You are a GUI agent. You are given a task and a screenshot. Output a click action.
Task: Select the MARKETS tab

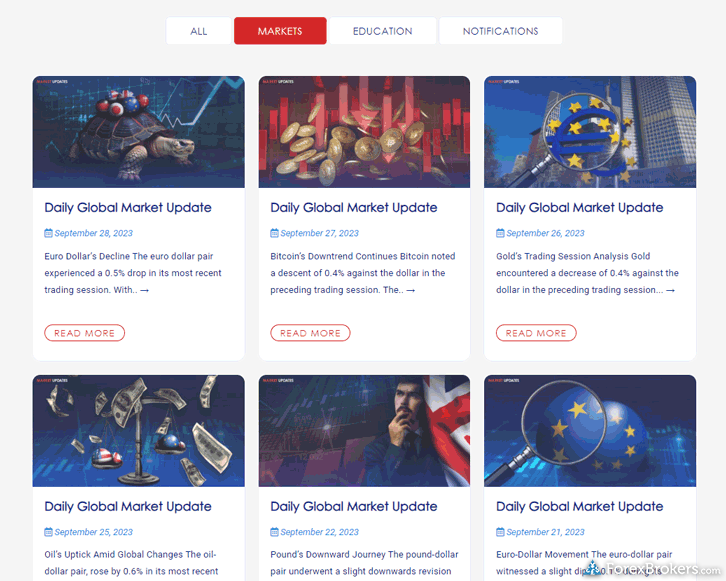tap(280, 31)
